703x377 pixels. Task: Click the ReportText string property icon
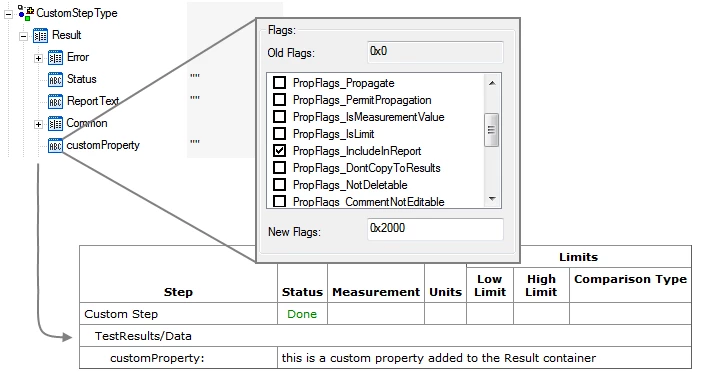(x=55, y=102)
